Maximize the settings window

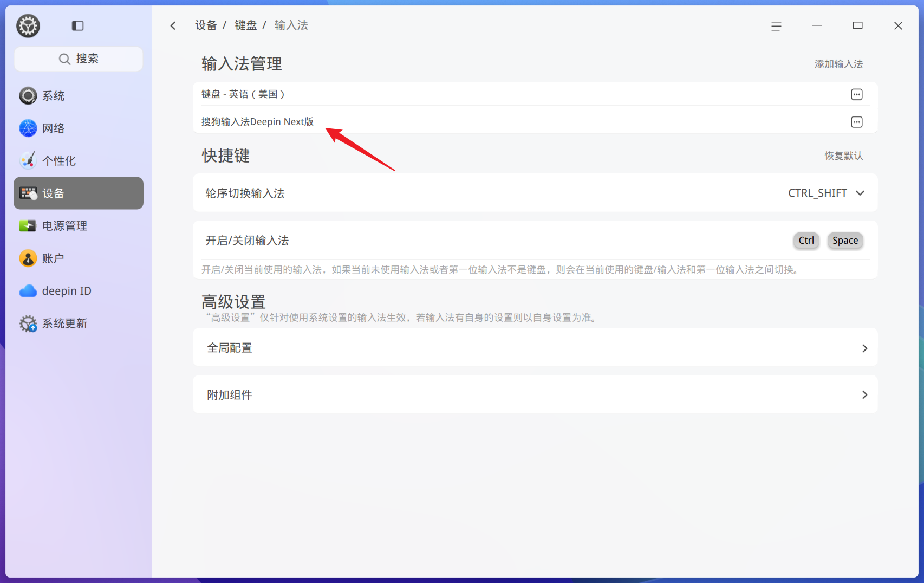[857, 25]
